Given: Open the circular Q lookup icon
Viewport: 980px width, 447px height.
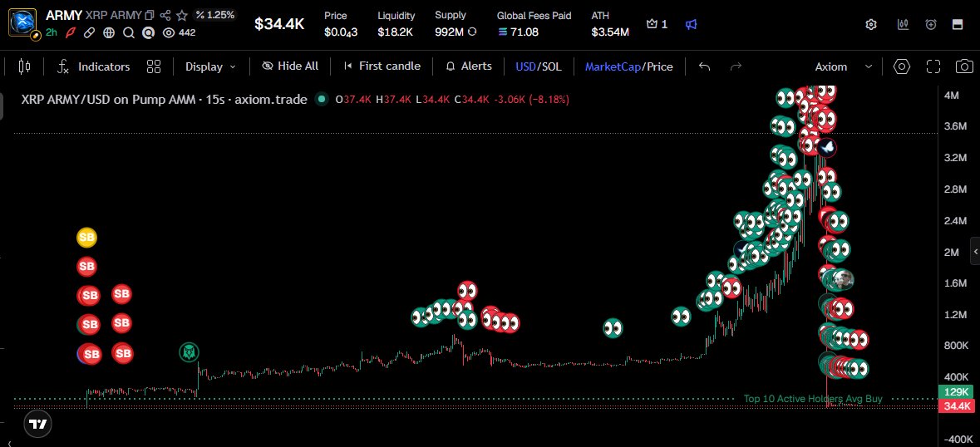Looking at the screenshot, I should [x=148, y=32].
